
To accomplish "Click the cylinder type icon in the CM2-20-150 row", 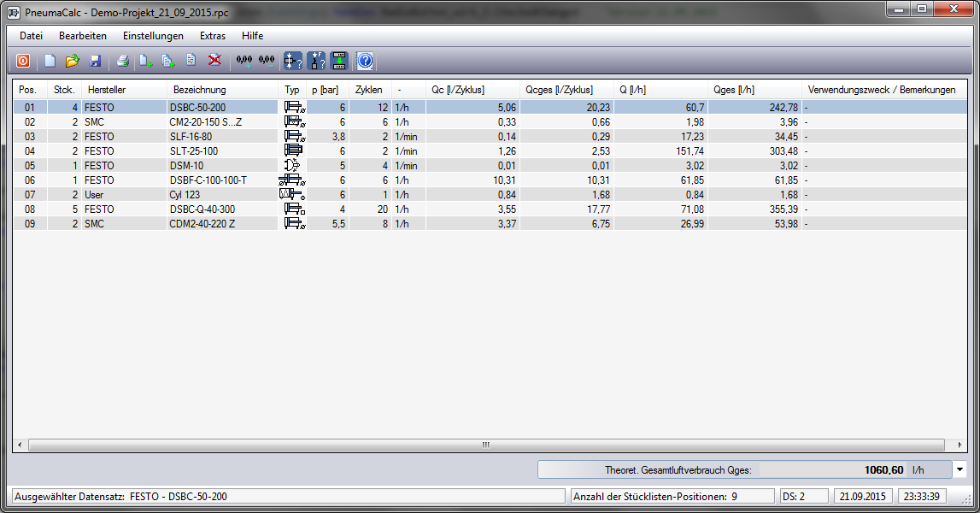I will (295, 121).
